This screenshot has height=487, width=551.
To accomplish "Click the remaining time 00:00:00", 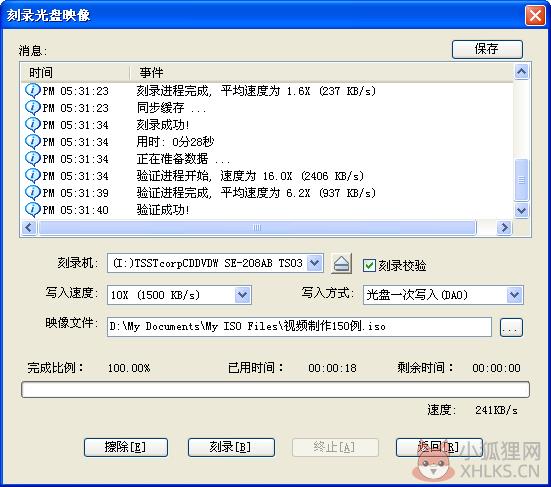I will [x=496, y=368].
